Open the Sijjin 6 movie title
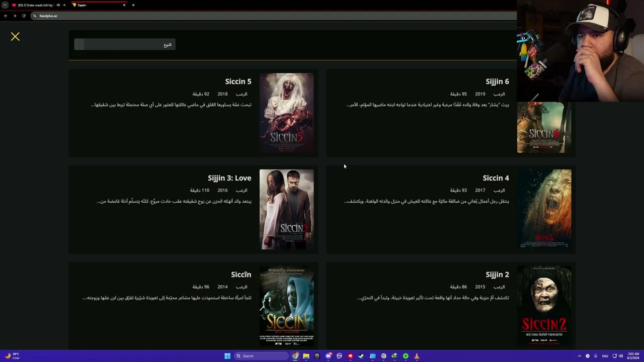This screenshot has width=644, height=362. coord(497,81)
